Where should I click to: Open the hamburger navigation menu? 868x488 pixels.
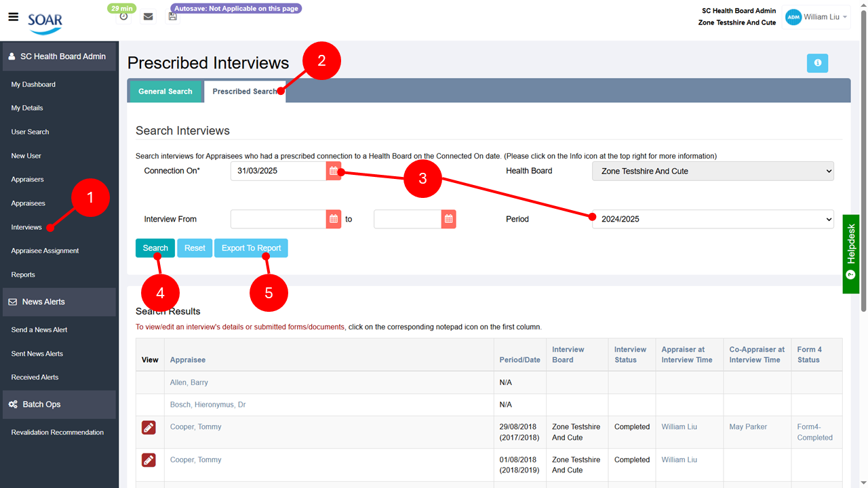point(13,17)
